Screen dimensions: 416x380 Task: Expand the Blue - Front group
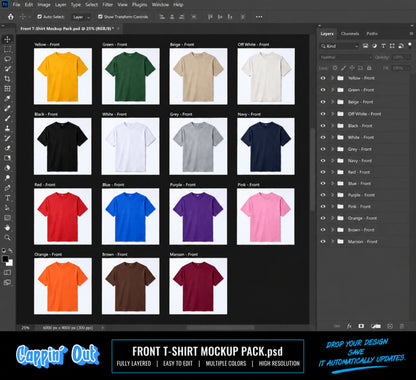coord(332,183)
